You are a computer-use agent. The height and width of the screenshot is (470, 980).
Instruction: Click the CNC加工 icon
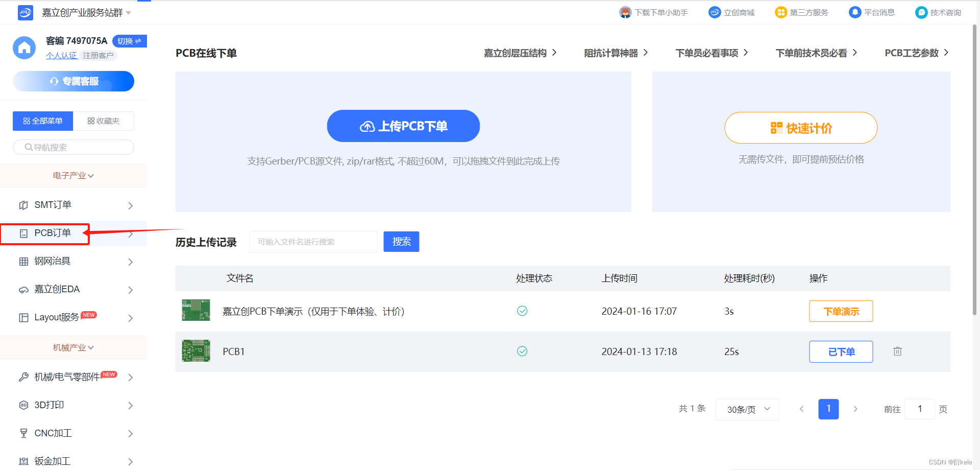click(x=23, y=433)
